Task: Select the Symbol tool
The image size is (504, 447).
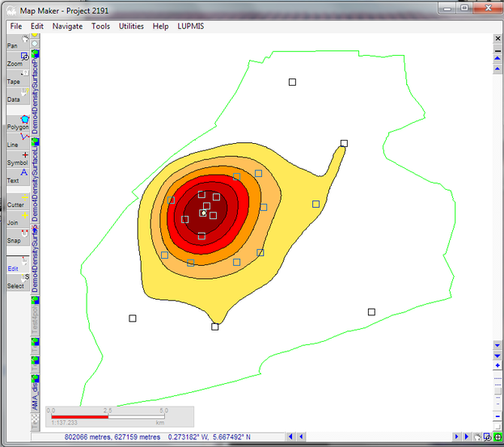Action: coord(18,158)
